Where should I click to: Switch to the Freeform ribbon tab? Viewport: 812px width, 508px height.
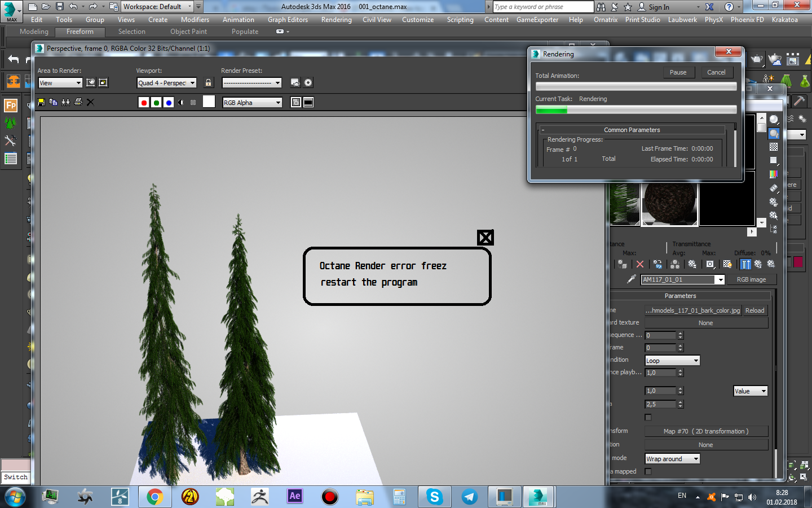tap(80, 32)
